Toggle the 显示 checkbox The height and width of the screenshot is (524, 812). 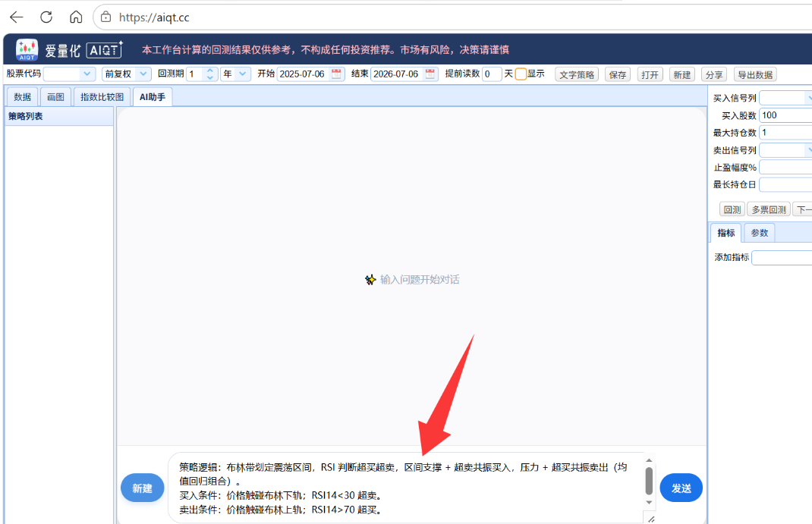pos(521,74)
